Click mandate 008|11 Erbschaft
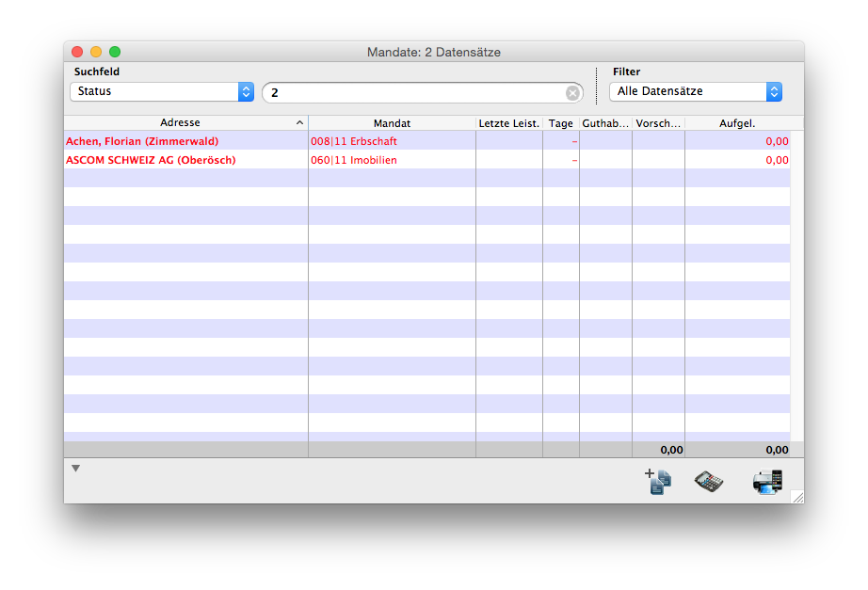This screenshot has width=868, height=590. pyautogui.click(x=354, y=141)
